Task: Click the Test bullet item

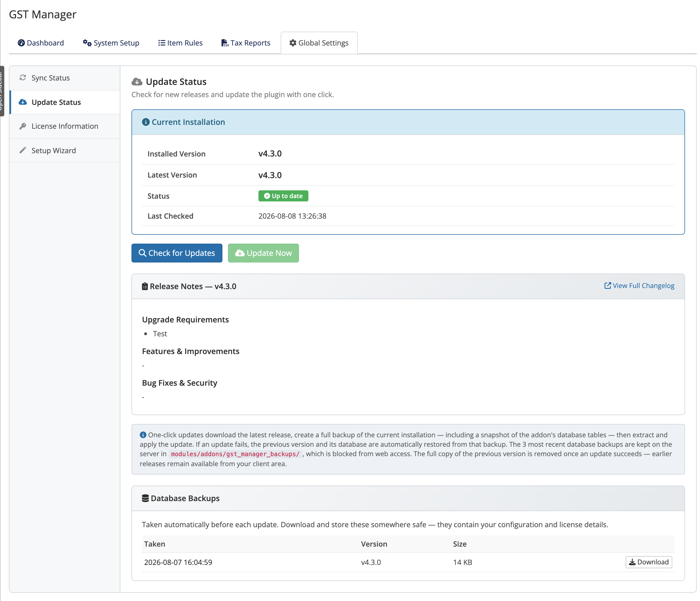Action: click(160, 334)
